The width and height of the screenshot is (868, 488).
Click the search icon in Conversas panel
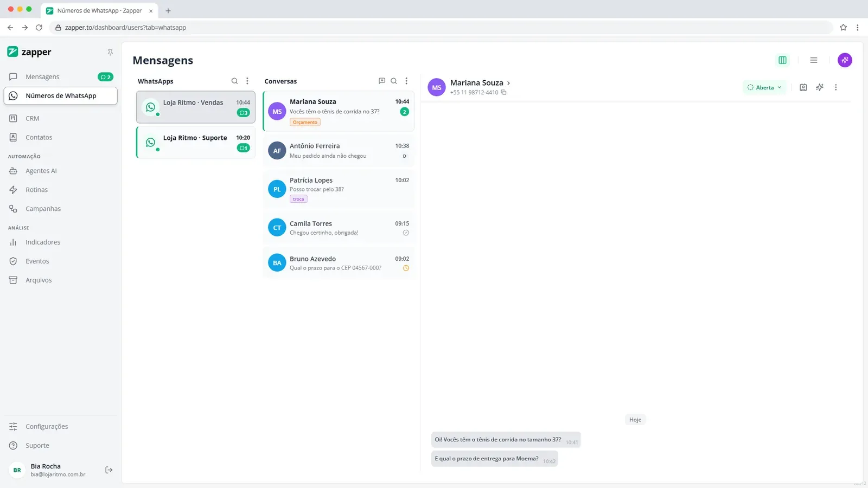tap(394, 81)
